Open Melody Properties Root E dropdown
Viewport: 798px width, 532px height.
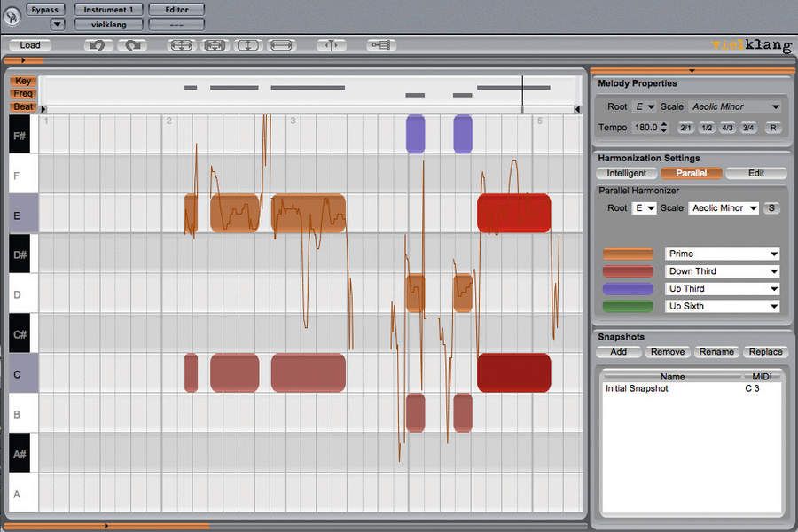pos(645,107)
